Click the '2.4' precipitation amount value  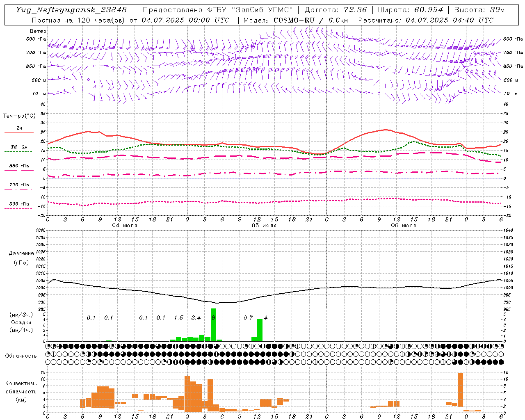[196, 317]
